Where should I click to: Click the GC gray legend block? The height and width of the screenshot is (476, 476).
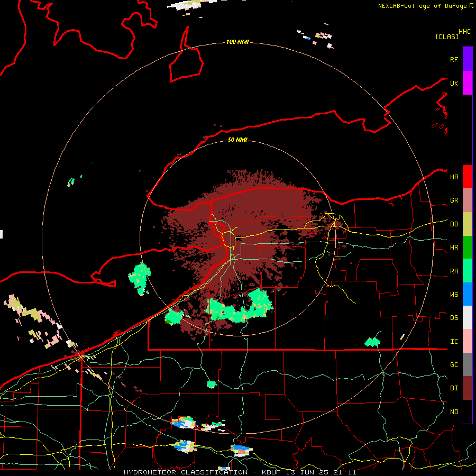click(467, 364)
